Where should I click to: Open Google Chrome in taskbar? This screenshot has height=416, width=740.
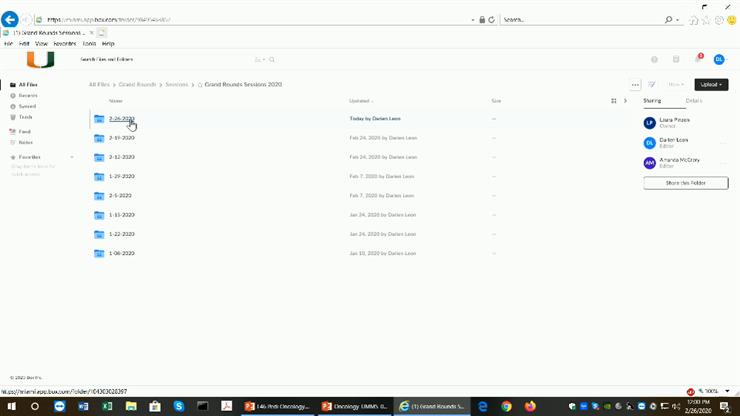(x=506, y=407)
